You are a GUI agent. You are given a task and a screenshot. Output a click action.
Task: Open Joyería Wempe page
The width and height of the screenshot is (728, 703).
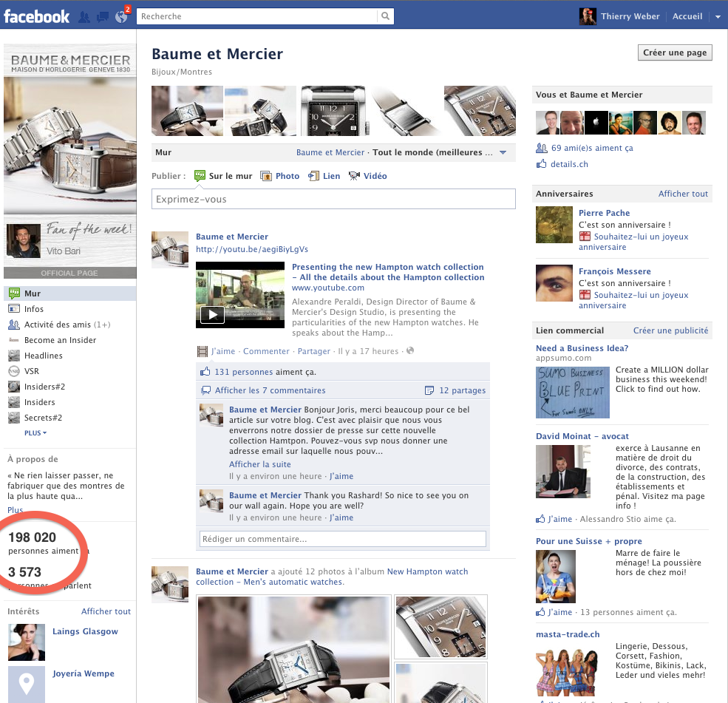click(x=83, y=673)
